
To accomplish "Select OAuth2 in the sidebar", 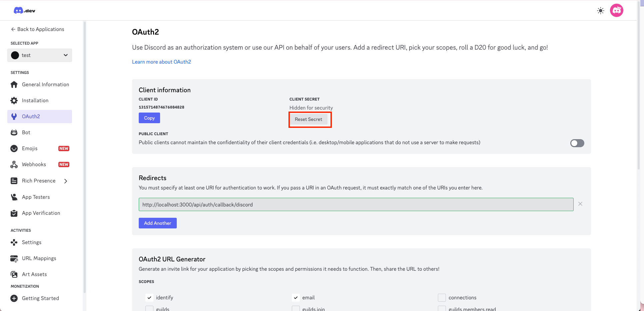I will pyautogui.click(x=40, y=117).
